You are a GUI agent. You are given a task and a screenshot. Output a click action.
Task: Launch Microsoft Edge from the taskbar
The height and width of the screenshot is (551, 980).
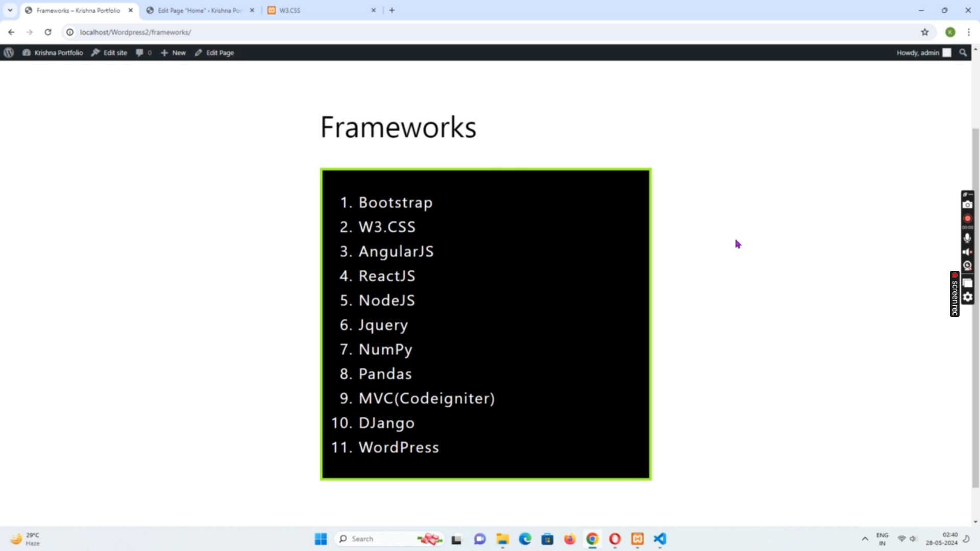(x=525, y=539)
